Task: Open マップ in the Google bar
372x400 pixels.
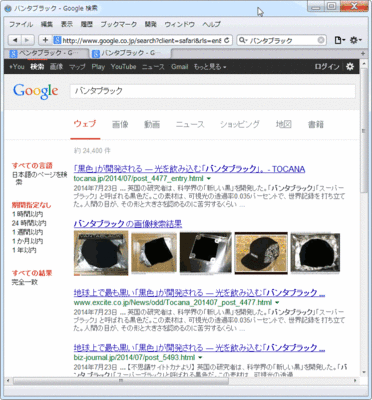Action: (x=77, y=67)
